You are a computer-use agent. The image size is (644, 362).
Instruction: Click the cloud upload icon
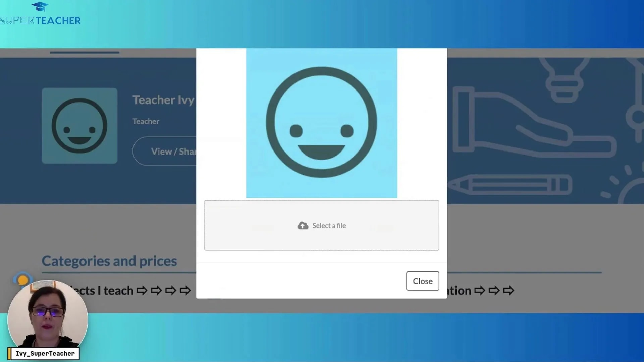click(303, 226)
